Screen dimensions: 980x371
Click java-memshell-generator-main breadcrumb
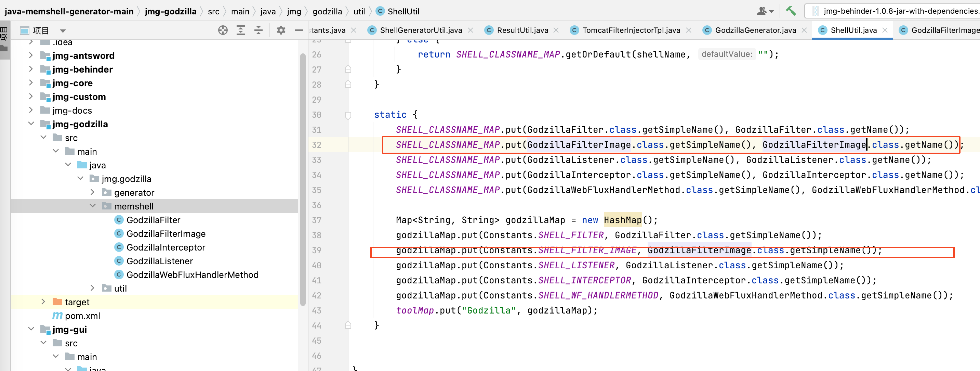[69, 11]
